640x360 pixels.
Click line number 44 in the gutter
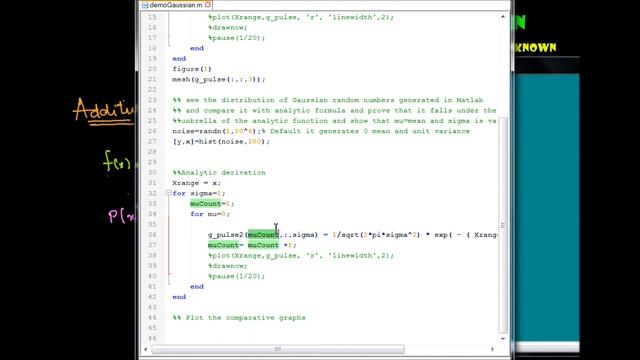152,318
